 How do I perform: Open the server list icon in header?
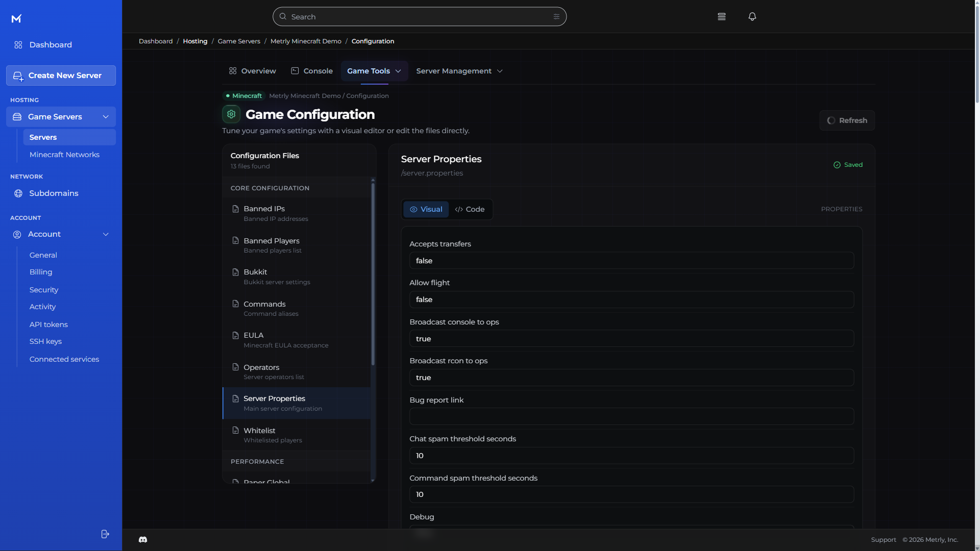(x=722, y=17)
